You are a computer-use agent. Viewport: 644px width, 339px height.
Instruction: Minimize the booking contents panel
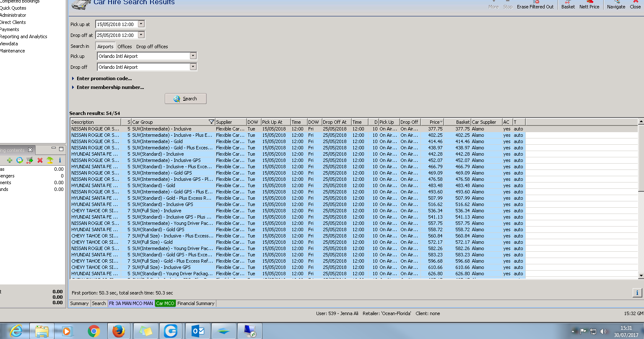pyautogui.click(x=54, y=149)
